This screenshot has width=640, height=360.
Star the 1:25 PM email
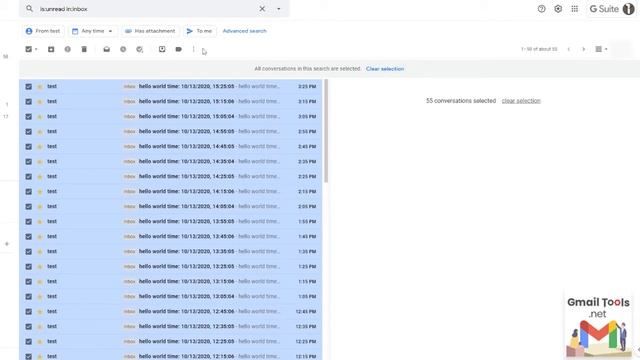pyautogui.click(x=40, y=267)
